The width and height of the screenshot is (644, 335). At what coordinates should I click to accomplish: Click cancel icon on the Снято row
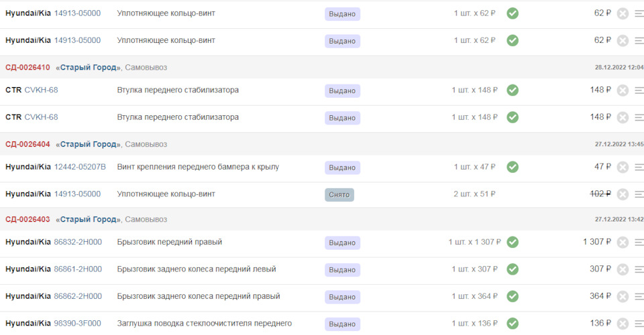623,194
